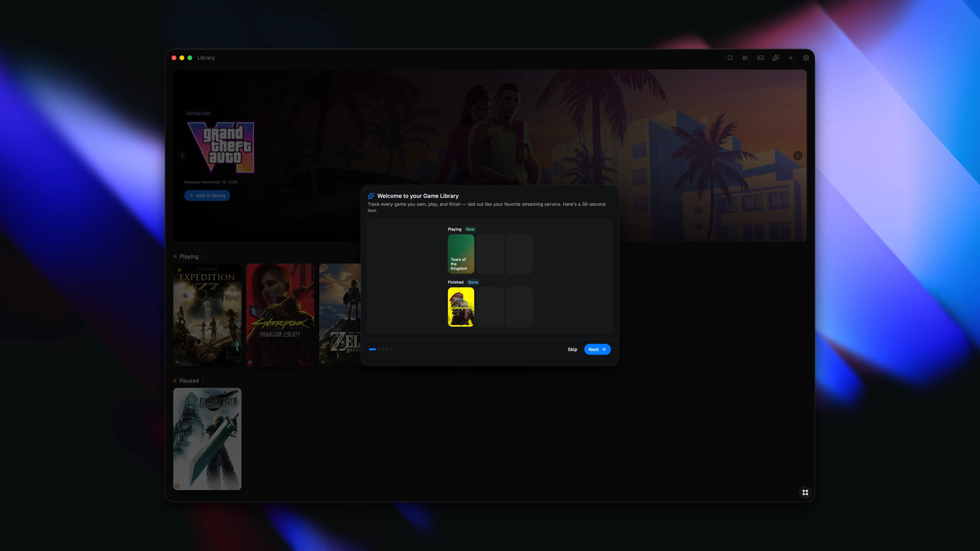Maximize the window with the green button
The width and height of the screenshot is (980, 551).
point(190,58)
